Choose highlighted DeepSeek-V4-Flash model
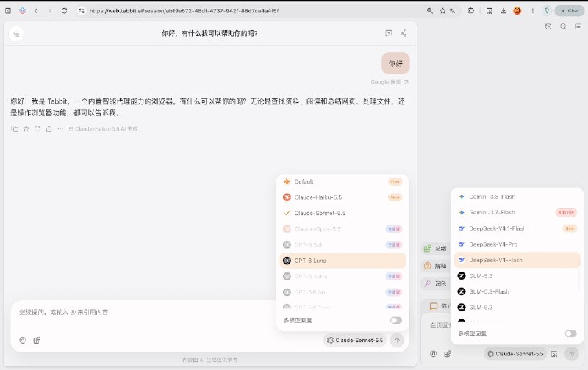Image resolution: width=588 pixels, height=370 pixels. pos(517,260)
